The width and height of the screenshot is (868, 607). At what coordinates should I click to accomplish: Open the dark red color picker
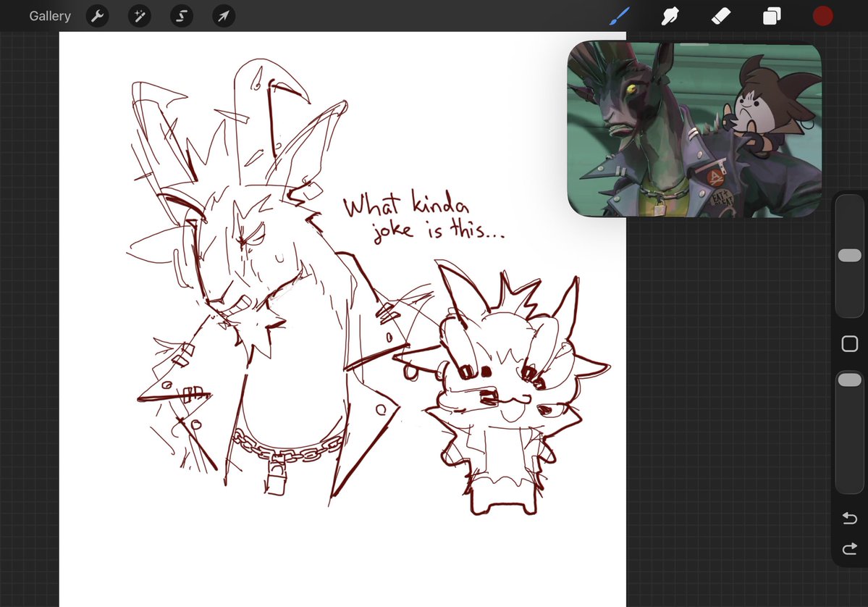point(822,16)
